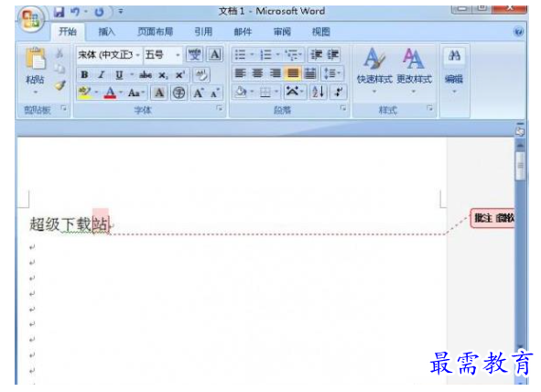Expand the font name 宋体 dropdown
Screen dimensions: 541x392
click(x=137, y=55)
